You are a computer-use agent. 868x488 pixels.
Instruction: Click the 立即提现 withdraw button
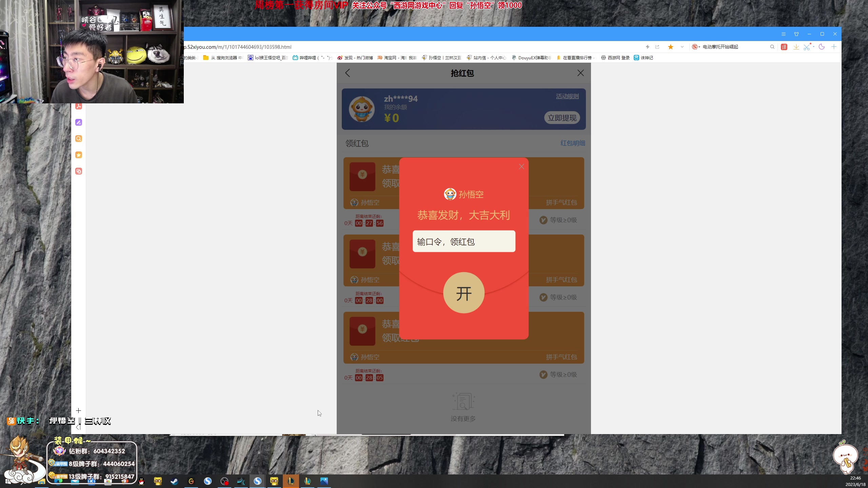pyautogui.click(x=562, y=118)
